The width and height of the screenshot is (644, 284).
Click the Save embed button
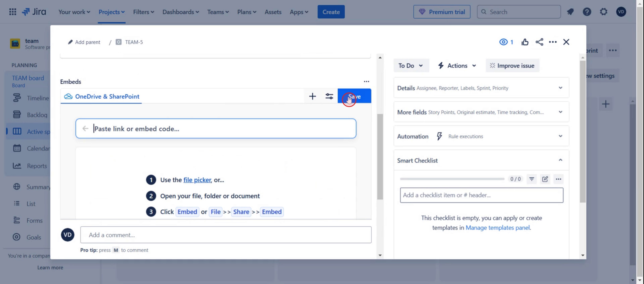[x=354, y=96]
